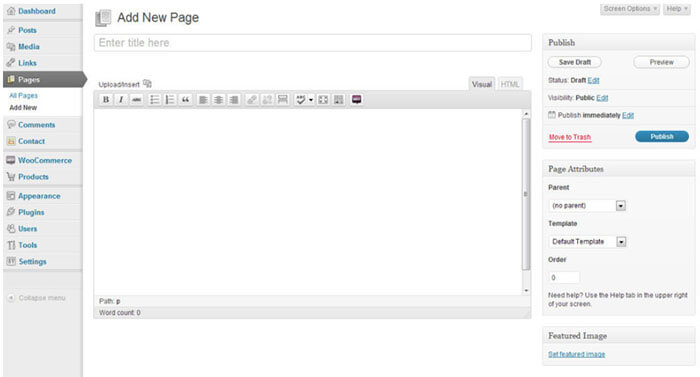Screen dimensions: 700x377
Task: Align text left
Action: click(203, 100)
